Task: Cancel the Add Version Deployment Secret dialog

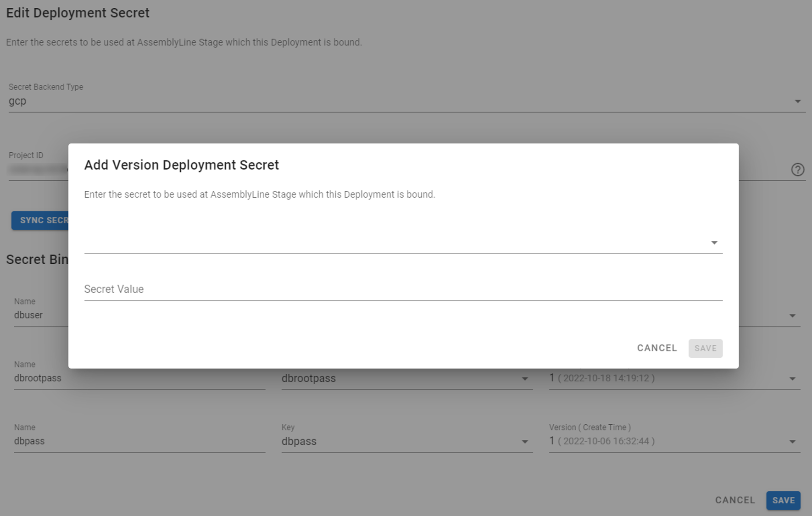Action: point(656,348)
